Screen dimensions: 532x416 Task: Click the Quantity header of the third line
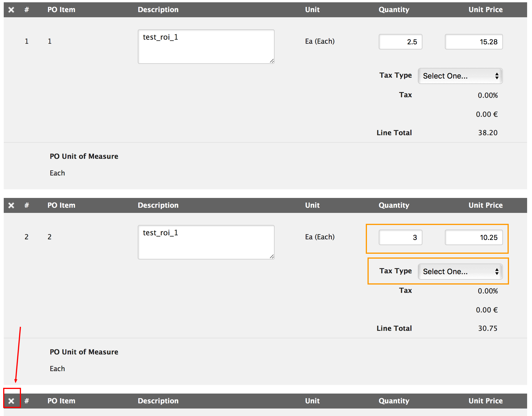click(x=394, y=401)
